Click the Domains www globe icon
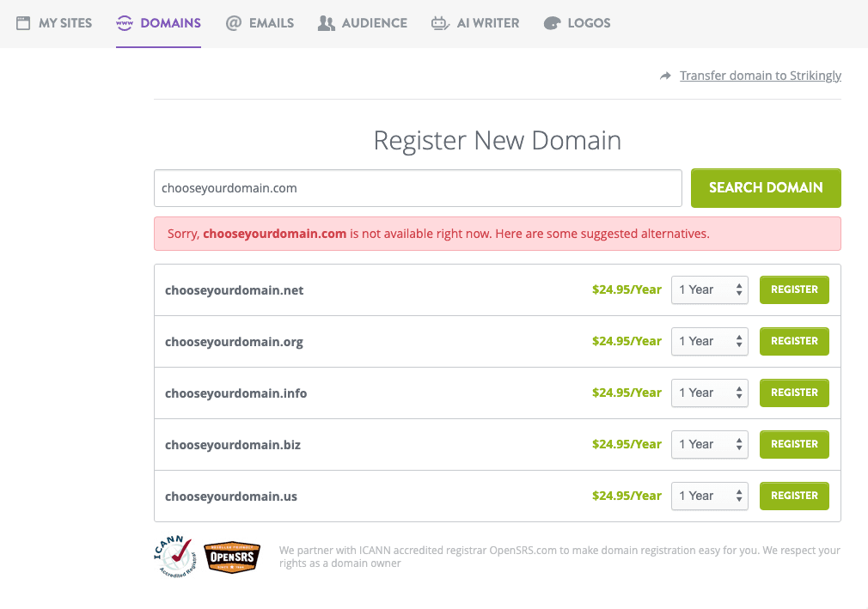 point(125,23)
